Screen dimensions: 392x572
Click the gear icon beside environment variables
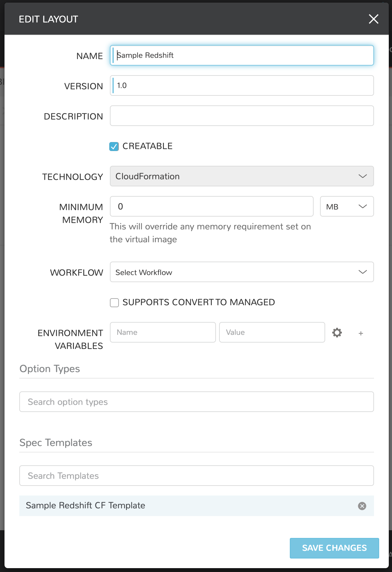(337, 333)
